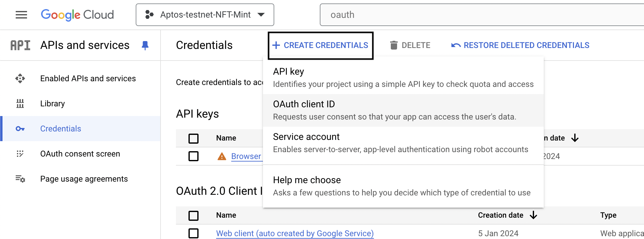This screenshot has height=239, width=644.
Task: Click the Enabled APIs and services icon
Action: (x=20, y=78)
